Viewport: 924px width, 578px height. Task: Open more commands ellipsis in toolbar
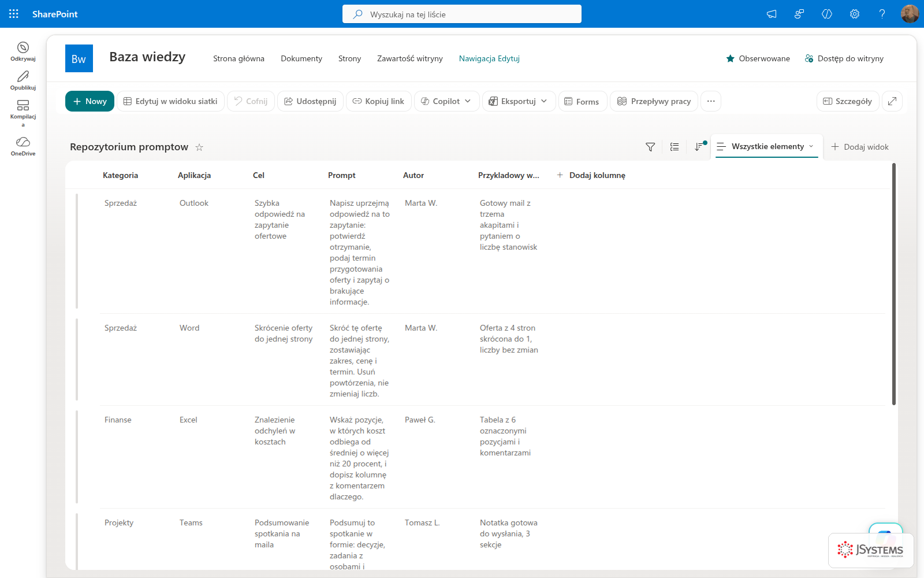click(711, 101)
